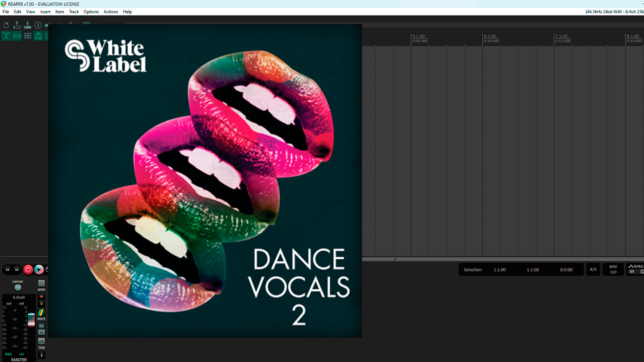Click timeline ruler at measure 6.1.00

point(490,36)
